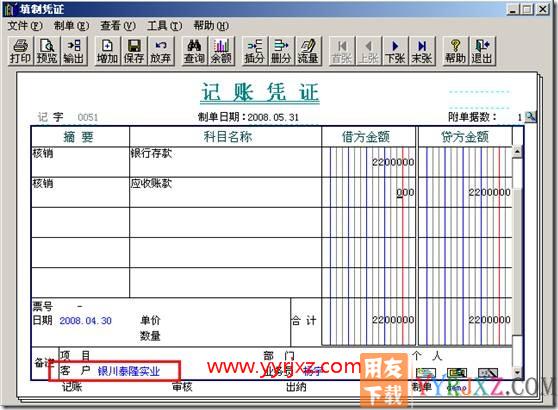Click 贷方金额 column header

pos(465,137)
